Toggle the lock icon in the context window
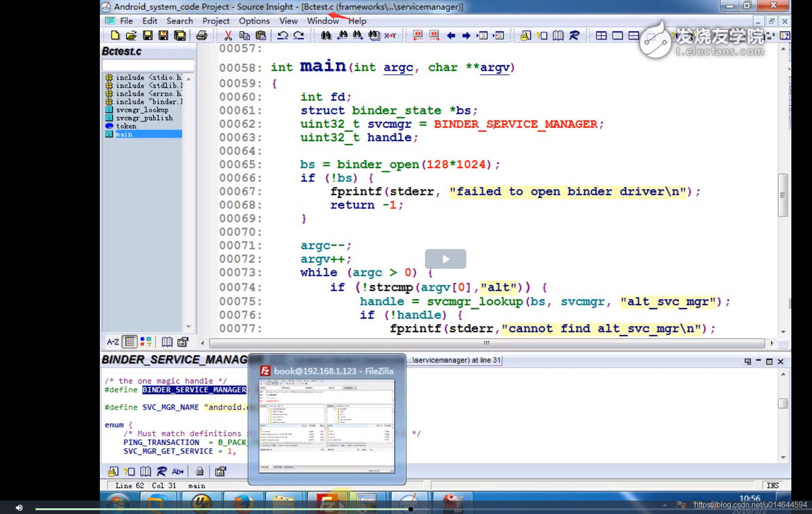The width and height of the screenshot is (812, 514). click(x=200, y=471)
